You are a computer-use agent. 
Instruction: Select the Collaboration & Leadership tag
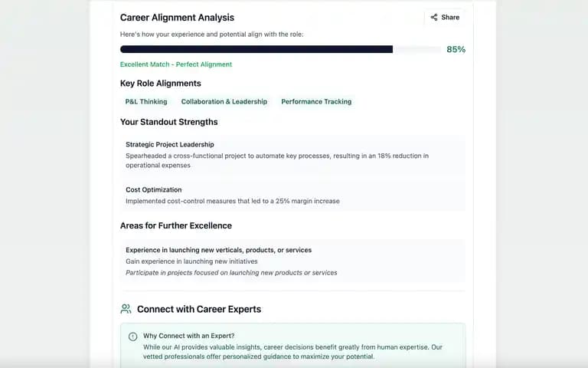[224, 102]
